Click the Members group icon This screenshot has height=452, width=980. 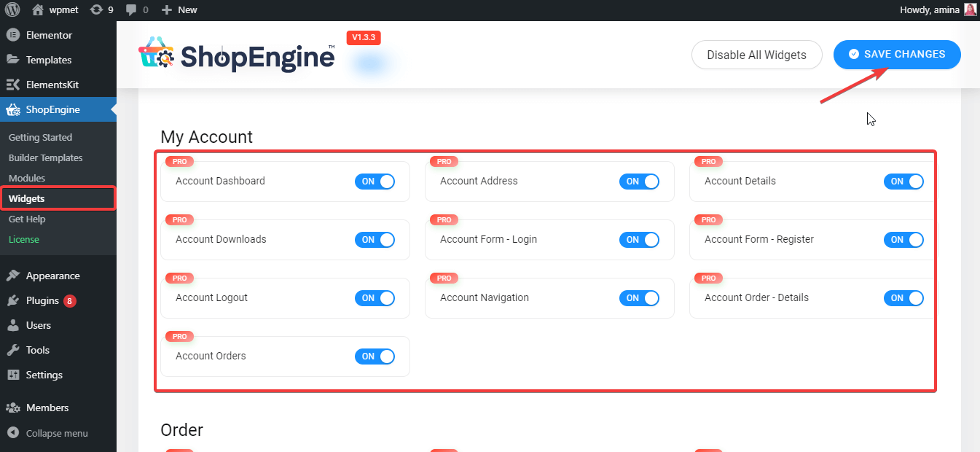pyautogui.click(x=13, y=408)
